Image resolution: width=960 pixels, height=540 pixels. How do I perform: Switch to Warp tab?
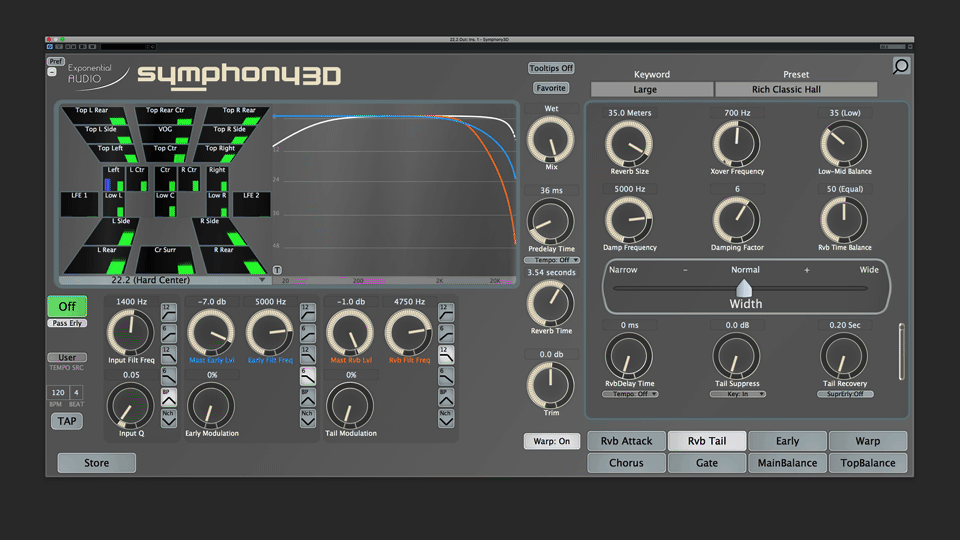[x=868, y=441]
